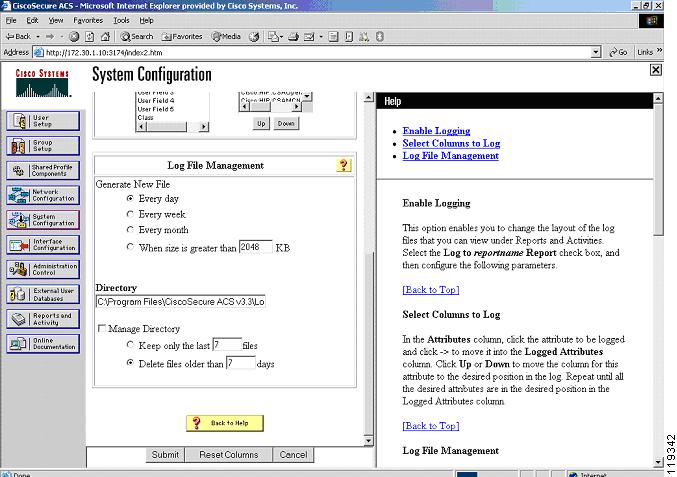Move attribute Down with Down button
677x477 pixels.
click(286, 123)
